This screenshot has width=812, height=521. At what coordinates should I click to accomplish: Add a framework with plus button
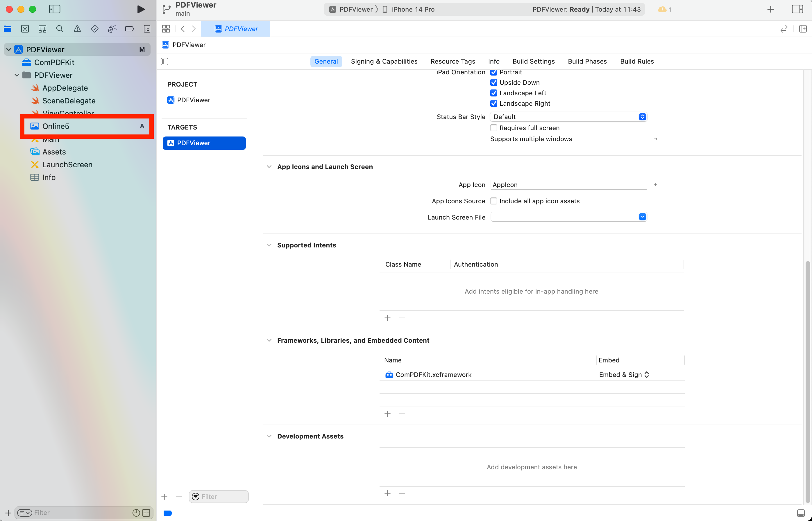point(388,414)
